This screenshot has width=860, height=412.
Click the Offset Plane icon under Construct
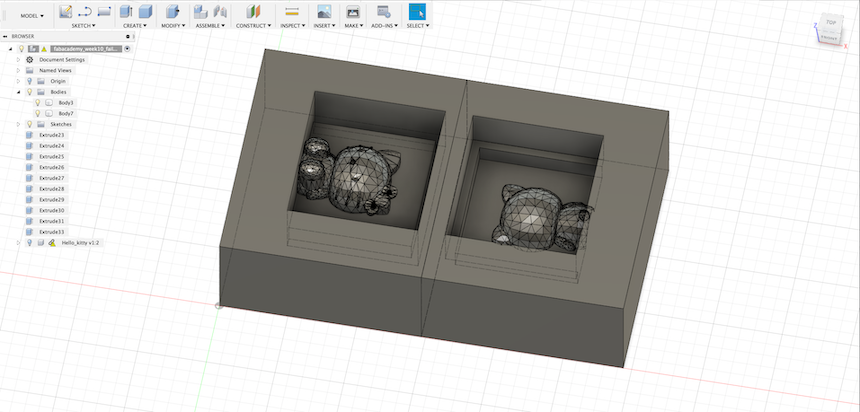click(x=253, y=11)
